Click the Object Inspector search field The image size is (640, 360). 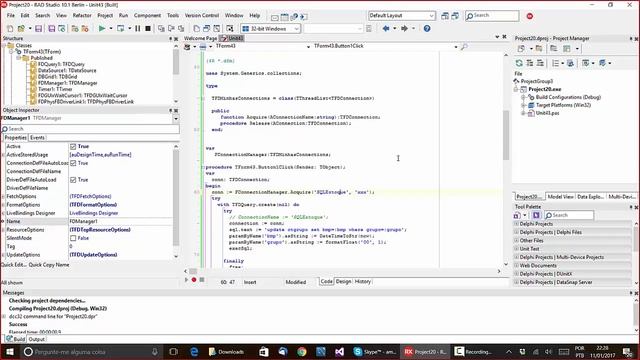click(x=90, y=129)
